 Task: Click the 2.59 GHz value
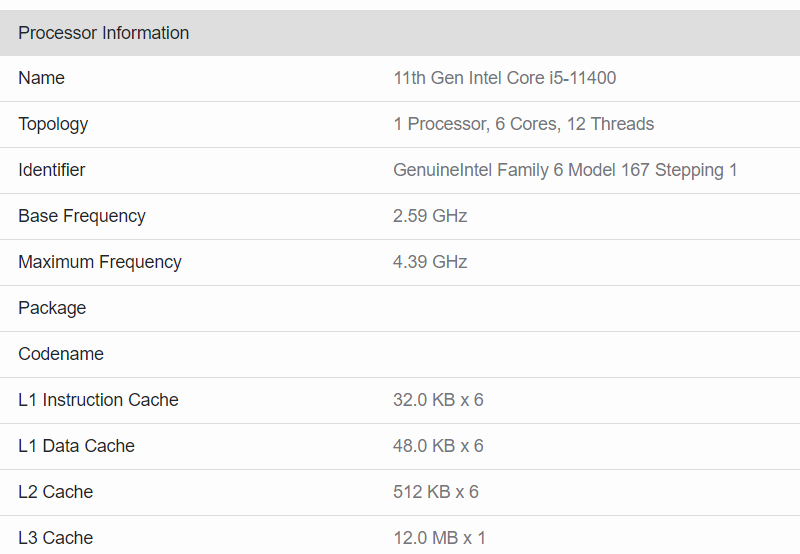pyautogui.click(x=430, y=216)
